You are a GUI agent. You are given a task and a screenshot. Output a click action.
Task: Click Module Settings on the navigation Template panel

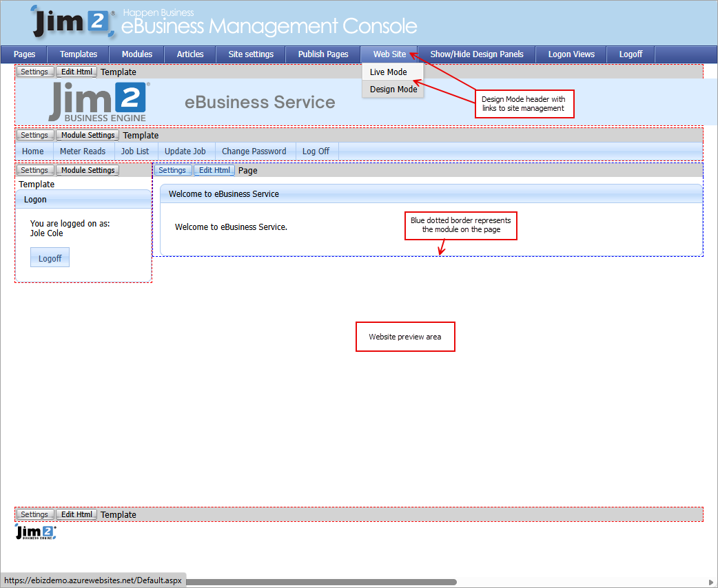pyautogui.click(x=88, y=135)
